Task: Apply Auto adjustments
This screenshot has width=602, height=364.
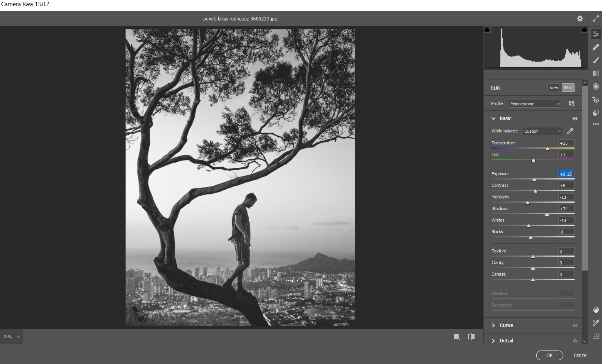Action: tap(553, 88)
